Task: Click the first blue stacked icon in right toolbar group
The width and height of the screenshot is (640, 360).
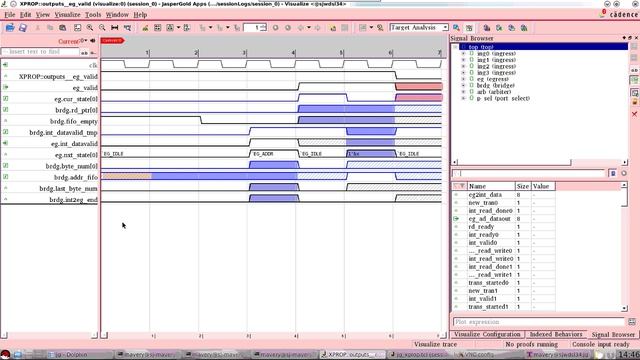Action: 487,28
